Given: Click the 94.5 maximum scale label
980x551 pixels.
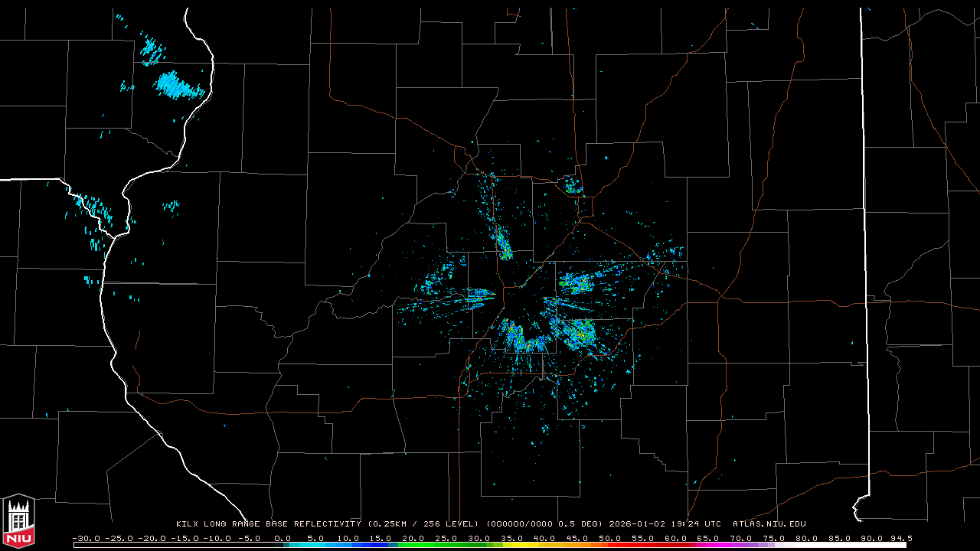Looking at the screenshot, I should 900,538.
